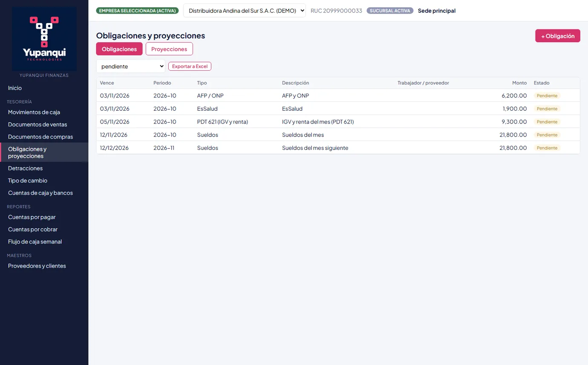Open Flujo de caja semanal report
This screenshot has height=365, width=588.
click(35, 241)
